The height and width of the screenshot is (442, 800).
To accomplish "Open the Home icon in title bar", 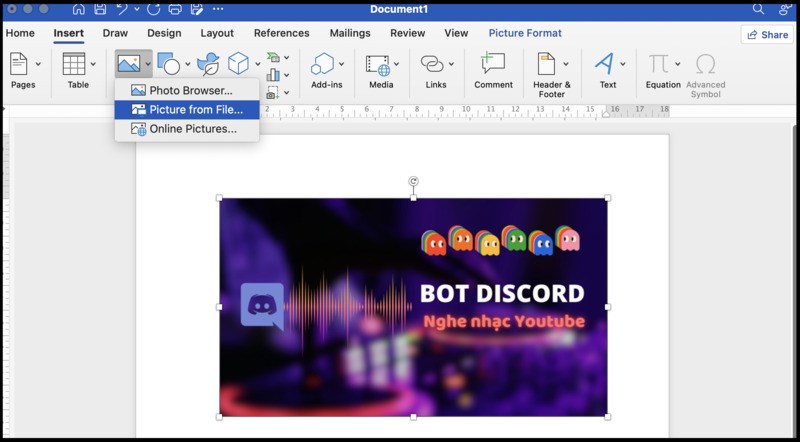I will pyautogui.click(x=79, y=9).
